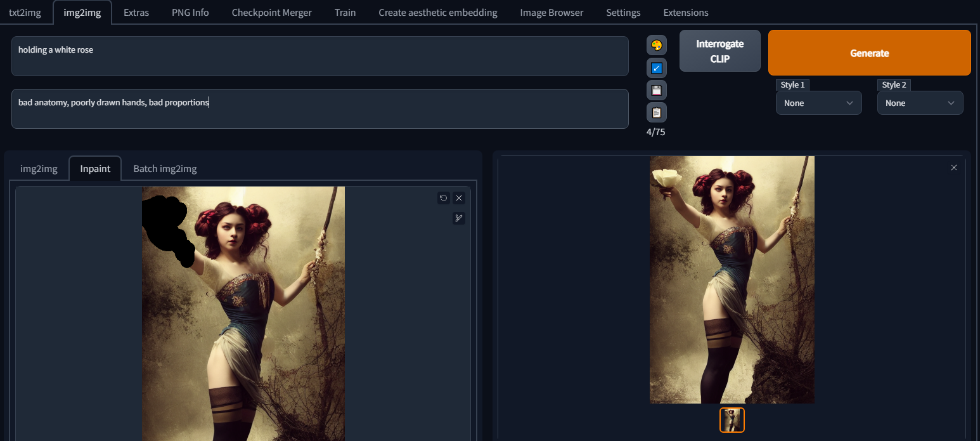
Task: Click the Interrogate CLIP button
Action: click(x=720, y=51)
